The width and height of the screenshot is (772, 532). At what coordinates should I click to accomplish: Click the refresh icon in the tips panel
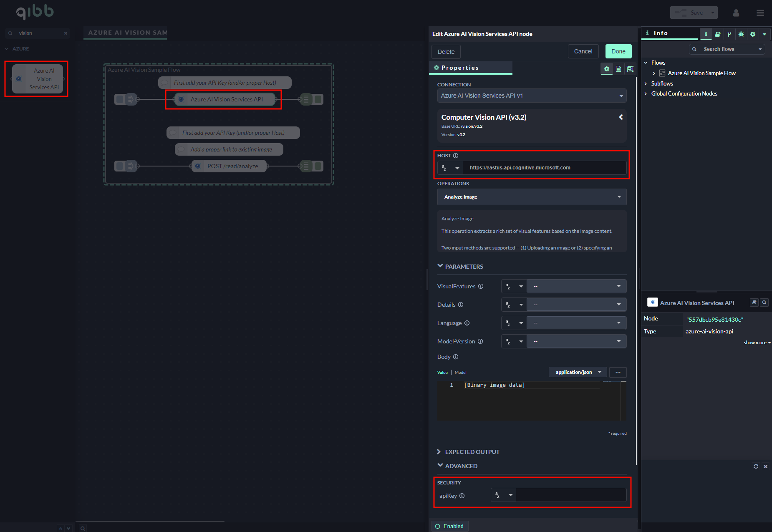pos(756,466)
